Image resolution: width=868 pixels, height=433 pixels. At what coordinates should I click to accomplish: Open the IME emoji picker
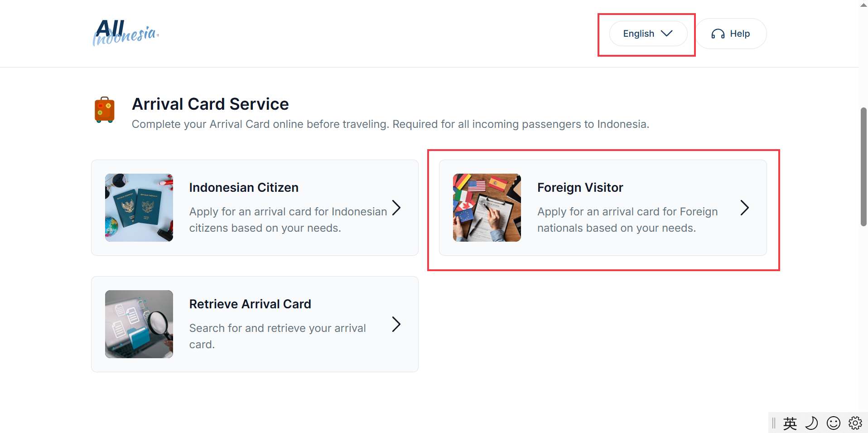click(833, 423)
